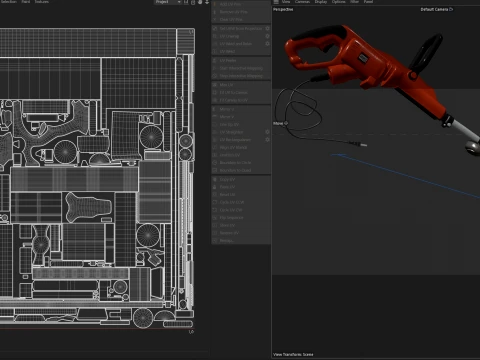This screenshot has width=480, height=360.
Task: Open the Panel menu of the 3D viewport
Action: pyautogui.click(x=368, y=2)
